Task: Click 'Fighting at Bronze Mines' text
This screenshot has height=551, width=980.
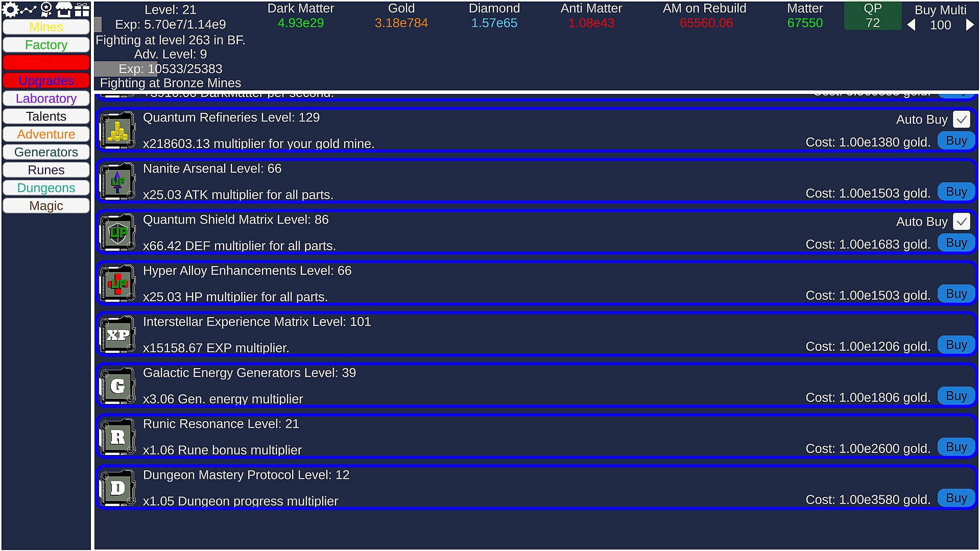Action: coord(170,83)
